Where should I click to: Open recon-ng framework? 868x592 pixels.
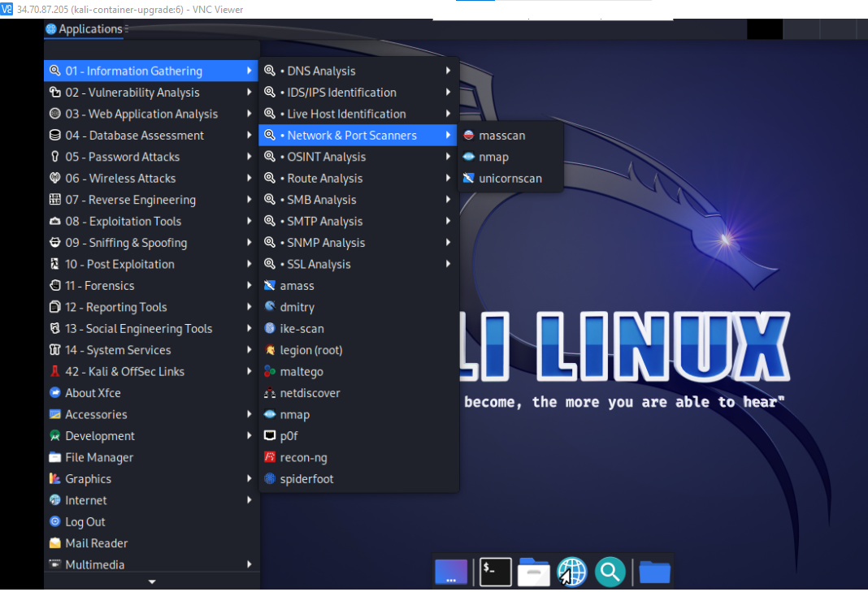(358, 457)
